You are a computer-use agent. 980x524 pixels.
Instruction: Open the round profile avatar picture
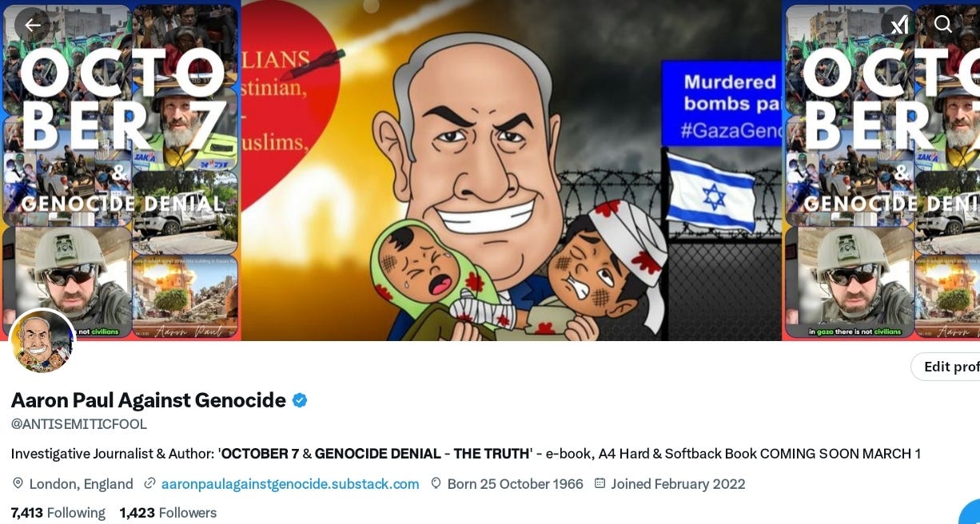click(x=42, y=342)
